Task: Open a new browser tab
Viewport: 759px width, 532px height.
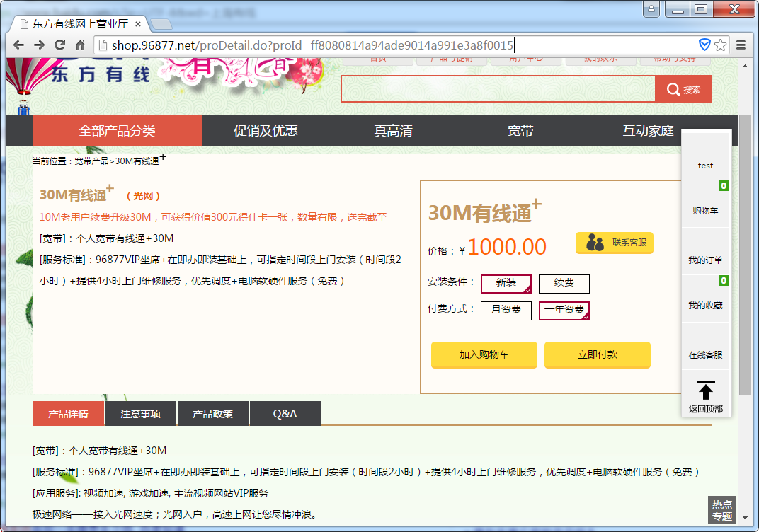Action: point(161,23)
